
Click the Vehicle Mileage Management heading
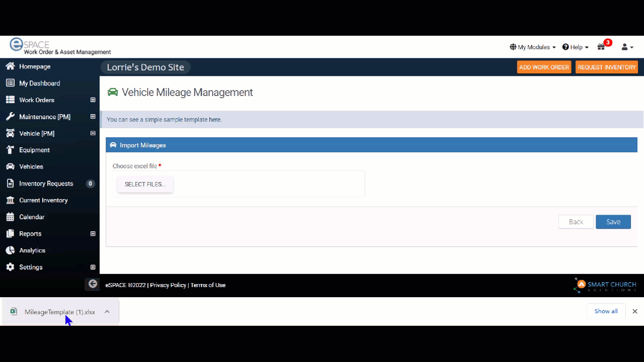pyautogui.click(x=187, y=93)
